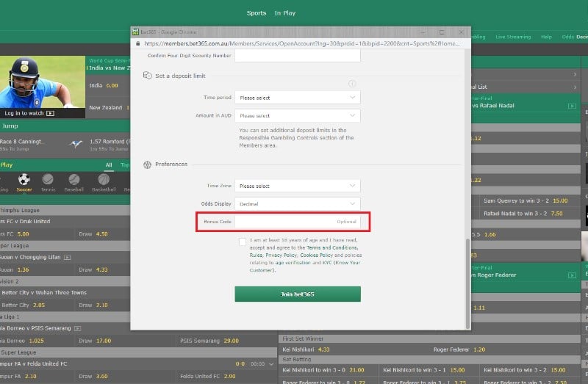Open the Sports tab in header
Image resolution: width=588 pixels, height=384 pixels.
point(257,13)
